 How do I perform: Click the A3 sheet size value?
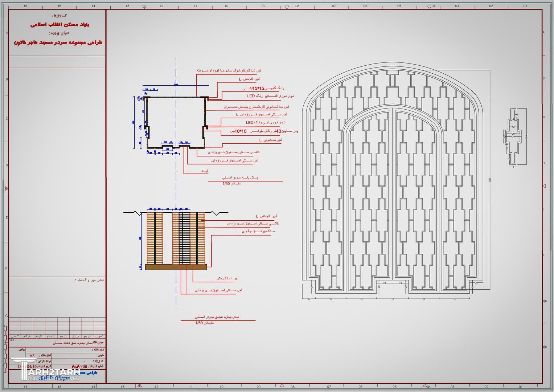point(32,356)
